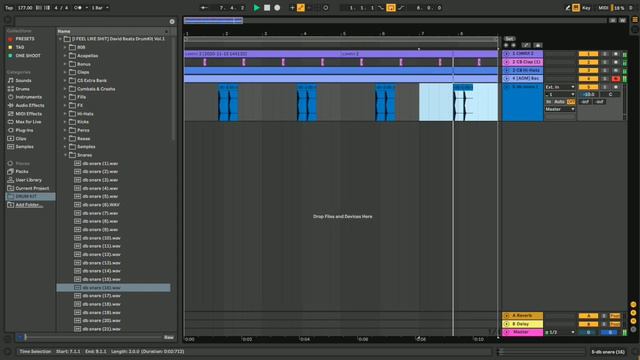Toggle the browser preview headphone button
The image size is (640, 360).
(x=20, y=338)
